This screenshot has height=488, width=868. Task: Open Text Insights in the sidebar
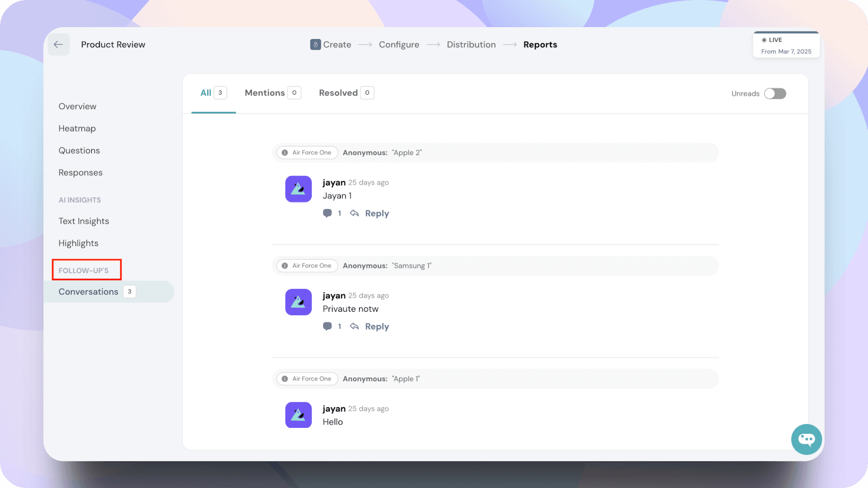[84, 221]
